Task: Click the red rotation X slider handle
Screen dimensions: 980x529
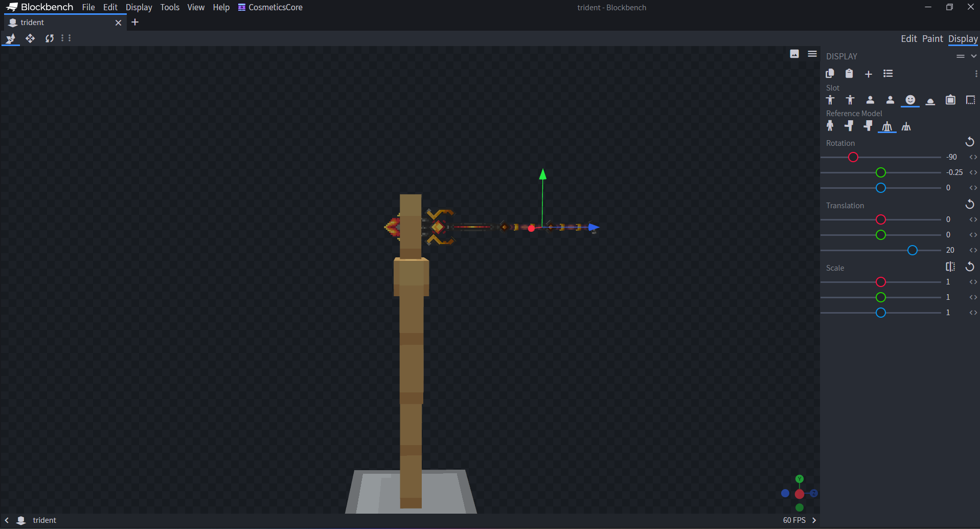Action: (x=853, y=157)
